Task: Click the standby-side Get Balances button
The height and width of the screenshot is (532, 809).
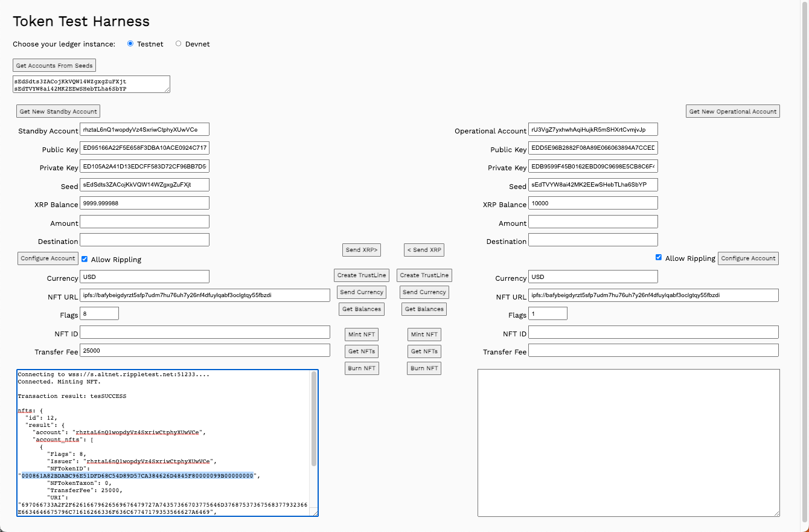Action: click(x=362, y=309)
